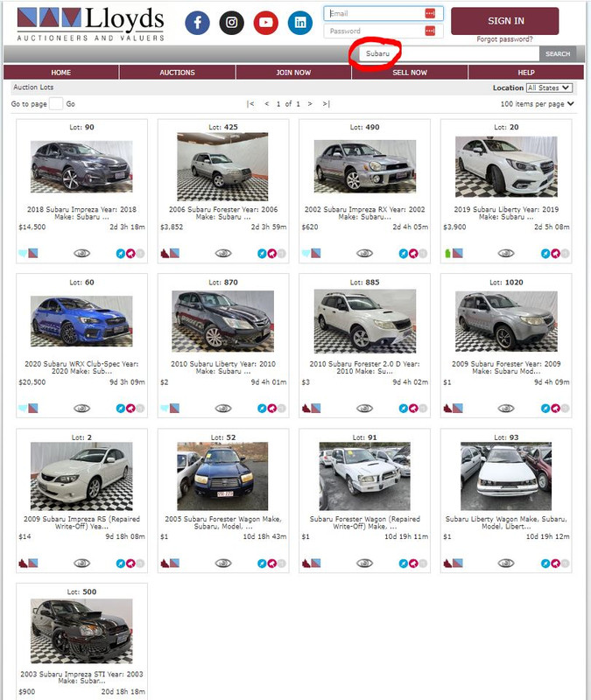591x700 pixels.
Task: Click the Lloyds Auctioneers logo
Action: [x=91, y=24]
